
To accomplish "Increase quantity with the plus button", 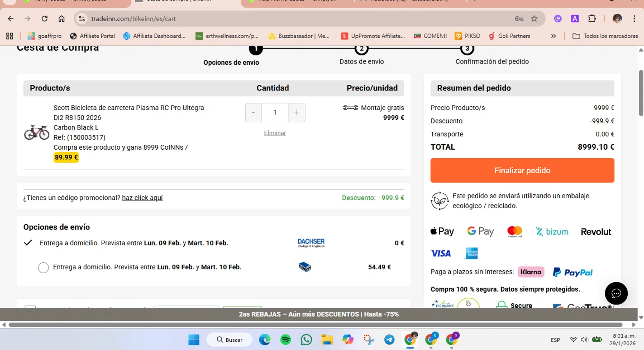I will tap(297, 112).
